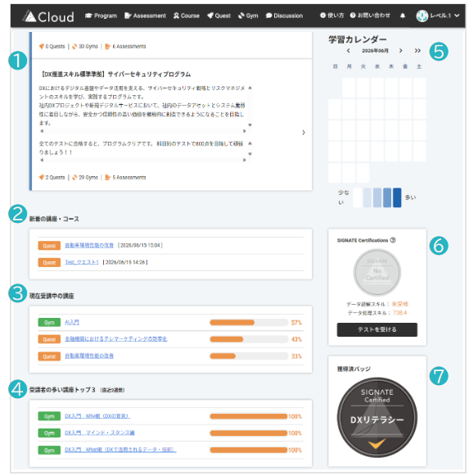
Task: Click the 43% progress bar
Action: pos(249,339)
